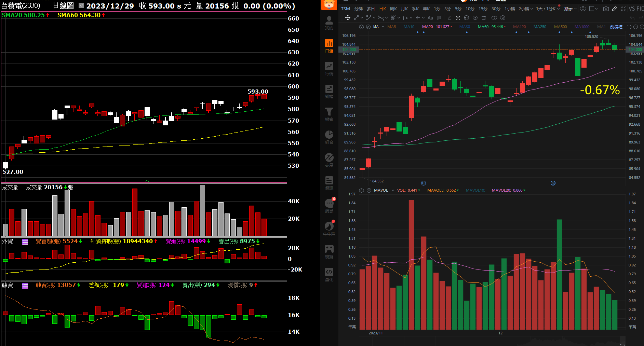This screenshot has height=346, width=644.
Task: Toggle the MA250 line visibility
Action: [x=540, y=27]
